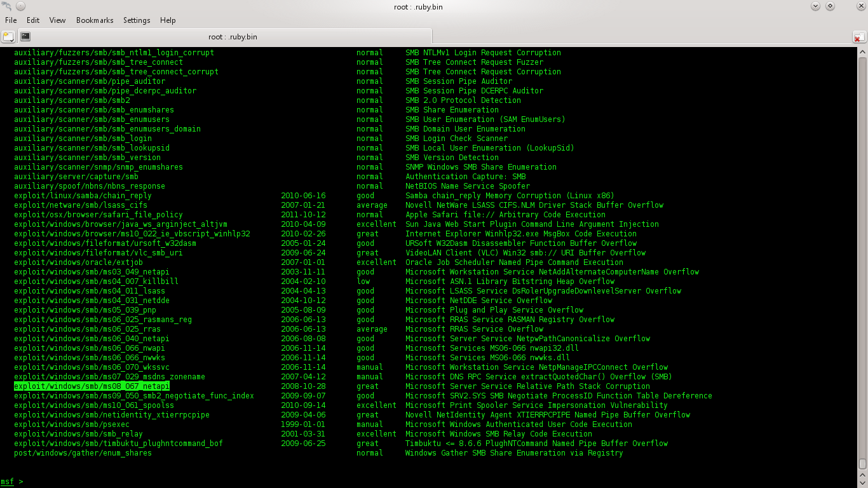The image size is (868, 488).
Task: Click 'auxiliary/spoof/nbns/nbns_response' module path
Action: [90, 186]
